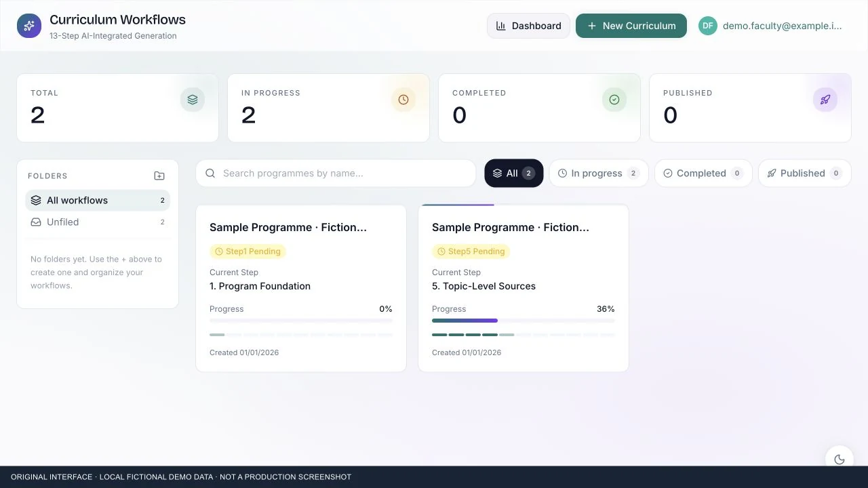This screenshot has height=488, width=868.
Task: Click the In Progress card clock icon
Action: tap(403, 100)
